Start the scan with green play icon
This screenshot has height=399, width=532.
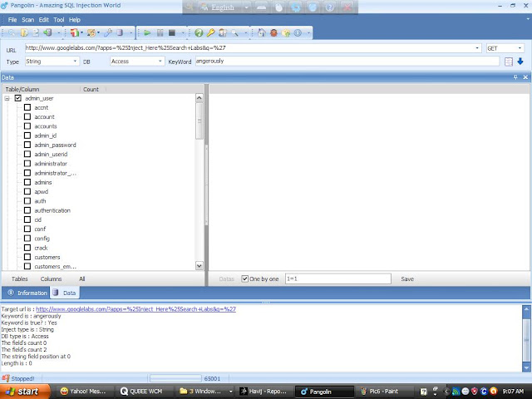point(147,32)
